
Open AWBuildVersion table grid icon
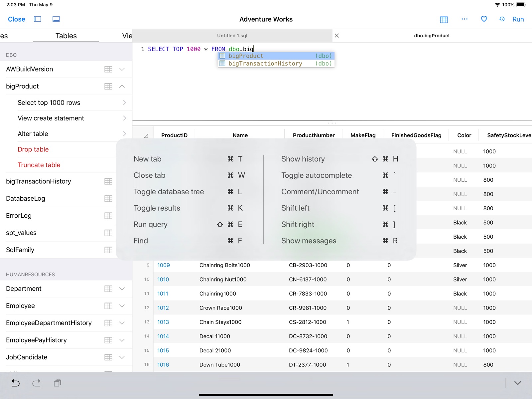coord(108,69)
